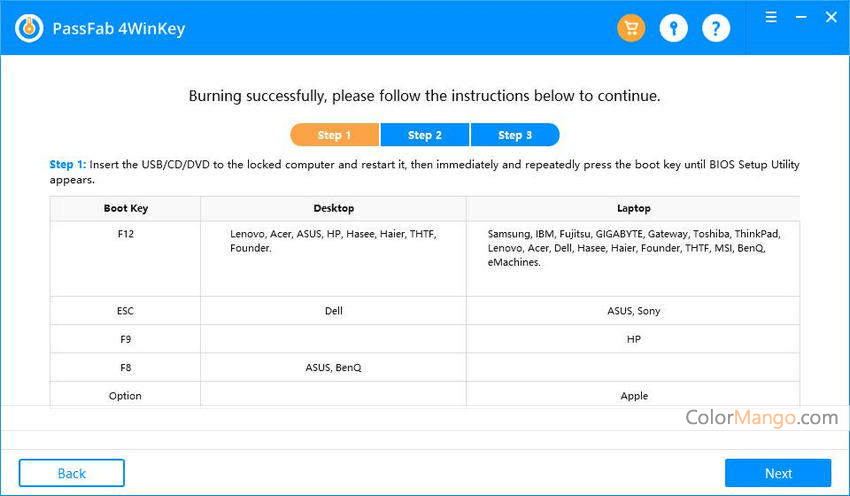Select the F12 boot key row
The image size is (850, 496).
[x=126, y=234]
